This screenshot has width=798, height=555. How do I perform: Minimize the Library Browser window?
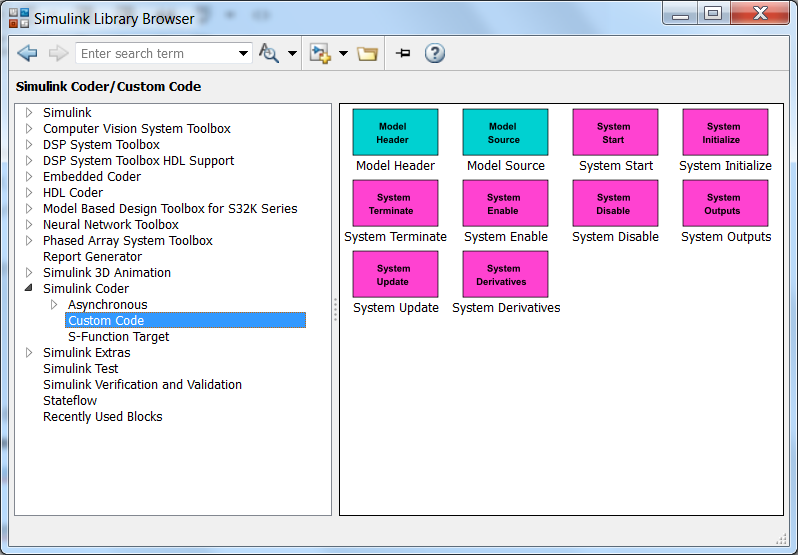(x=680, y=14)
